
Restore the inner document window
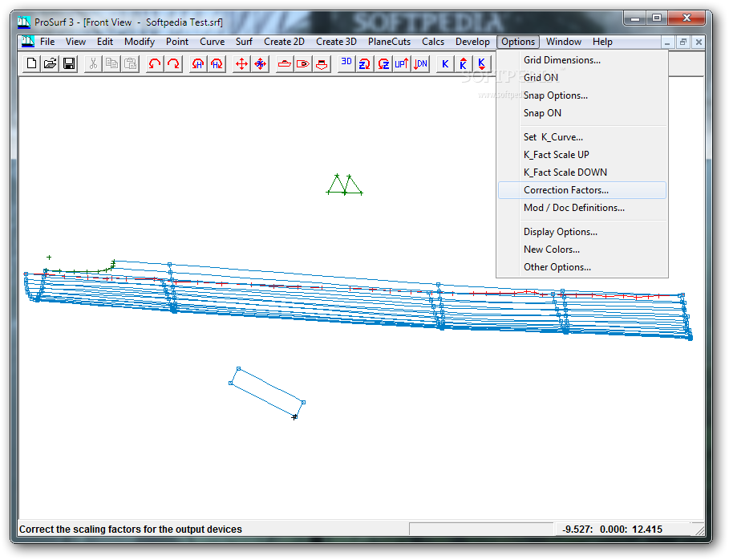683,42
